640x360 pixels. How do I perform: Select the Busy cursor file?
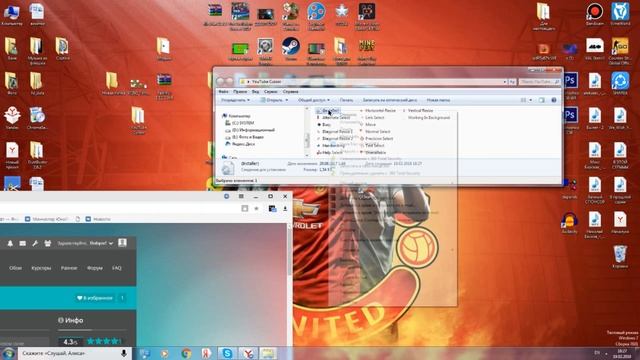(x=324, y=124)
